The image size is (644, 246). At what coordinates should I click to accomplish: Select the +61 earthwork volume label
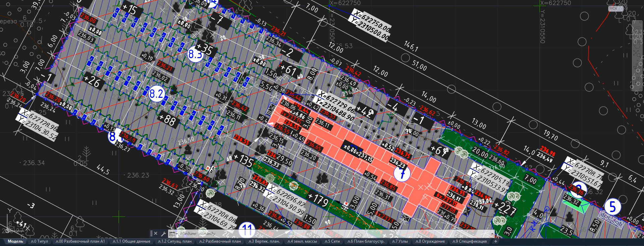click(x=288, y=70)
